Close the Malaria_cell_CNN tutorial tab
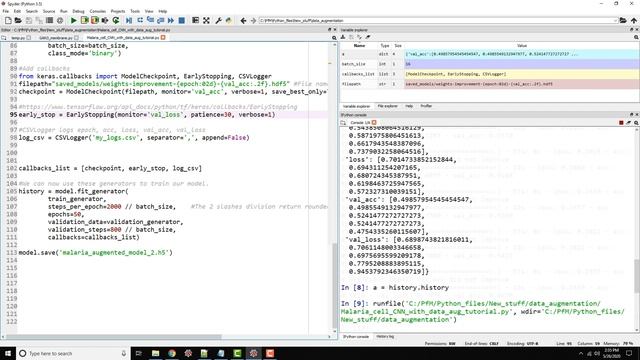The image size is (640, 360). point(163,38)
